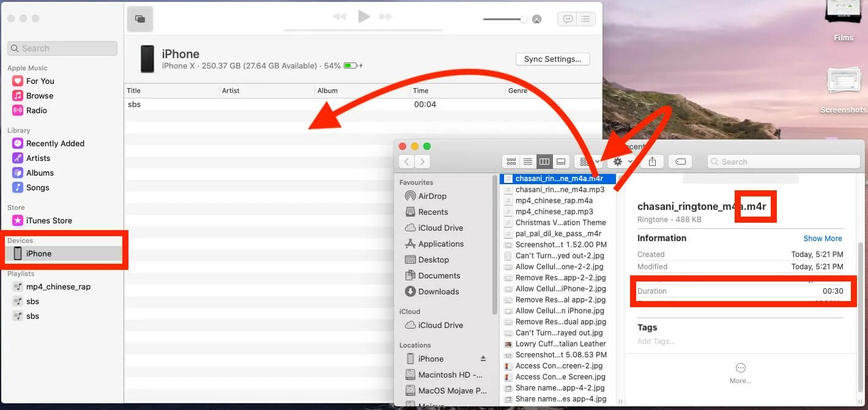This screenshot has width=868, height=410.
Task: Select mp4_chinese_rap.m4a file
Action: pyautogui.click(x=558, y=201)
